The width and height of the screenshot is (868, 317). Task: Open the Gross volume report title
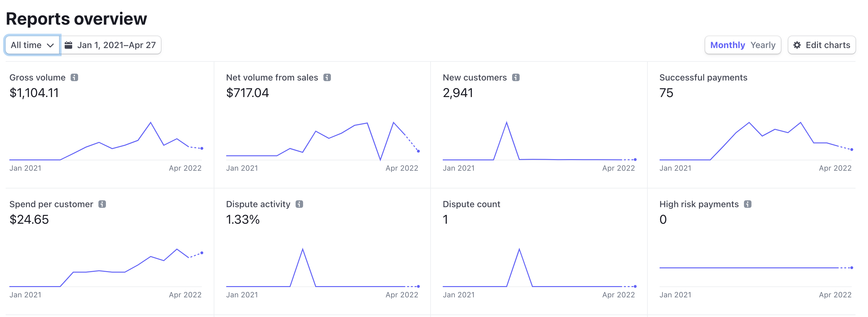37,77
